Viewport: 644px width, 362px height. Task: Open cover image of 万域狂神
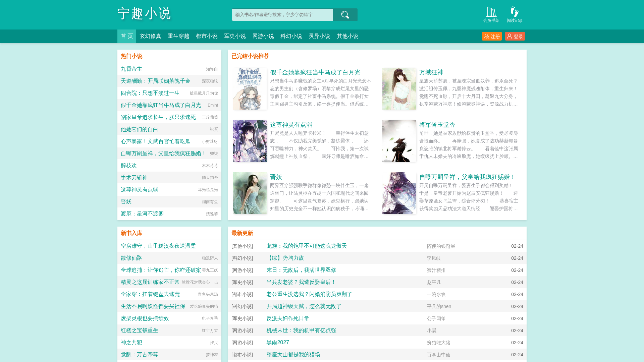(399, 89)
